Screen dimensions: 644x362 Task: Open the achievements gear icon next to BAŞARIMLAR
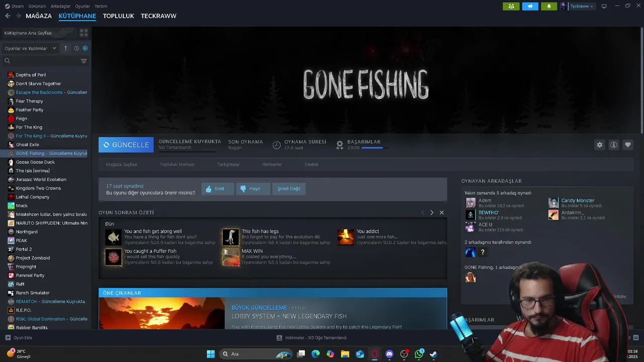[x=340, y=145]
